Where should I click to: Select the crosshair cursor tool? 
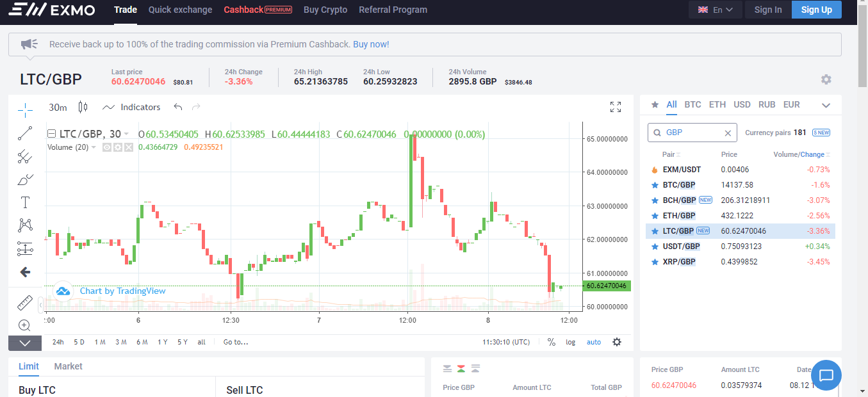coord(25,109)
